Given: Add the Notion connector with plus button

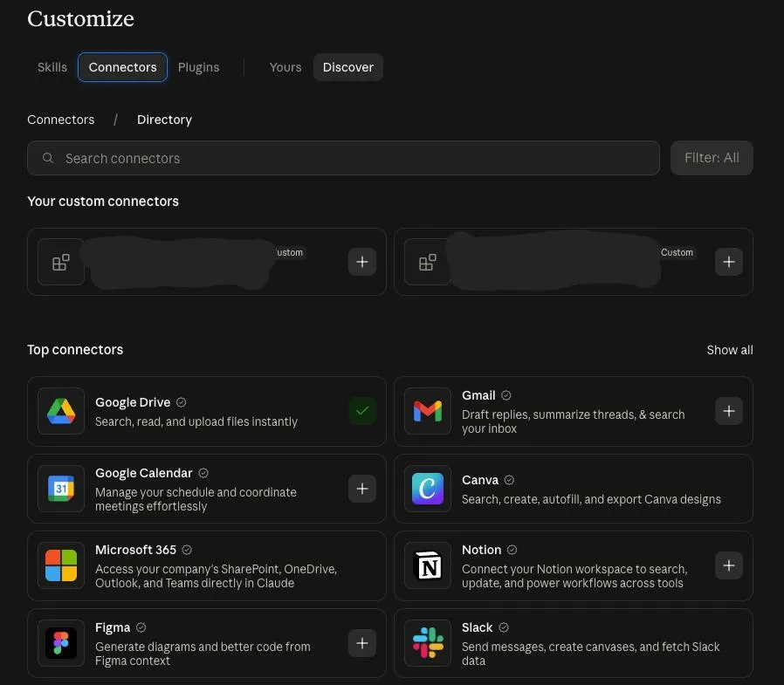Looking at the screenshot, I should click(x=728, y=565).
